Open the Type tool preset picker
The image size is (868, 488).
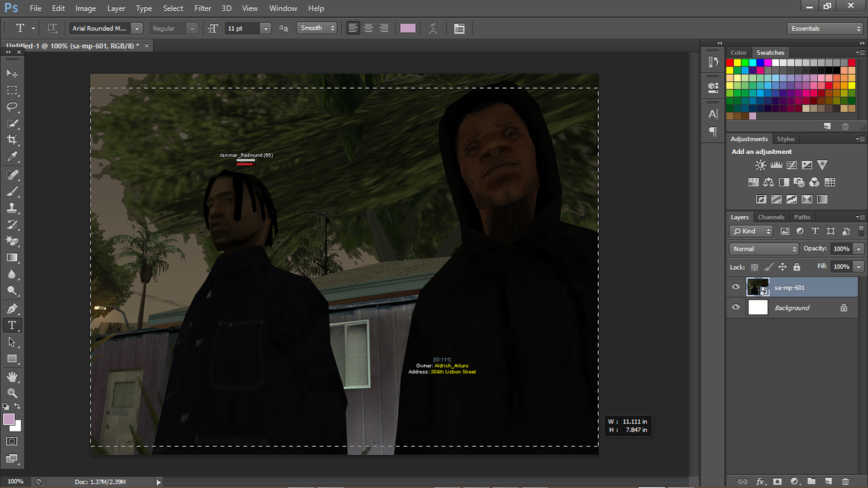point(24,28)
